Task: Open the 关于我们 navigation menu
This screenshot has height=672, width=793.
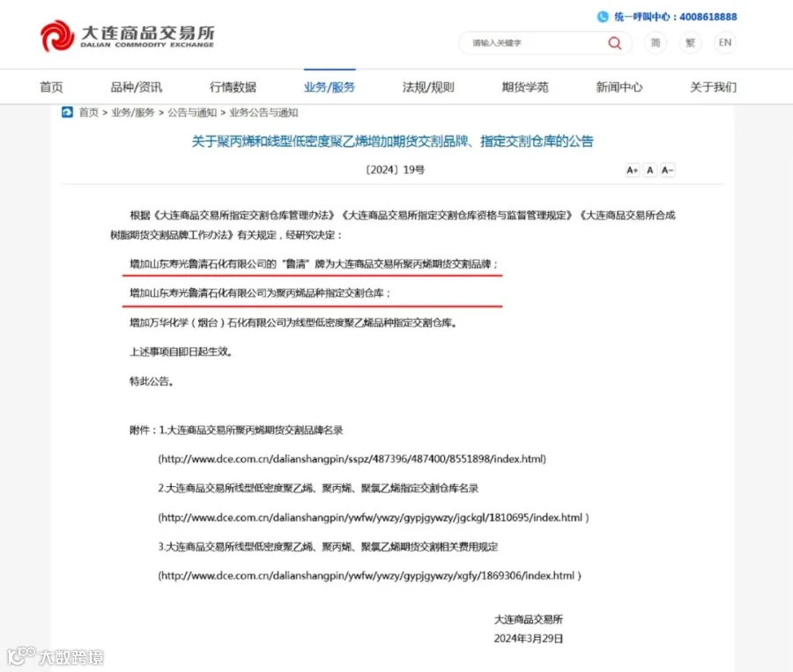Action: 713,87
